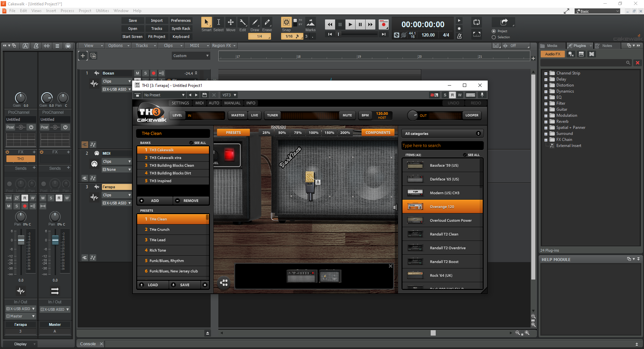
Task: Pause the transport
Action: (x=360, y=24)
